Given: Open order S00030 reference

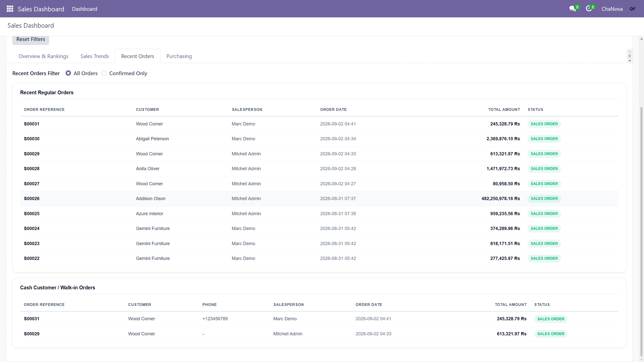Looking at the screenshot, I should click(x=31, y=139).
